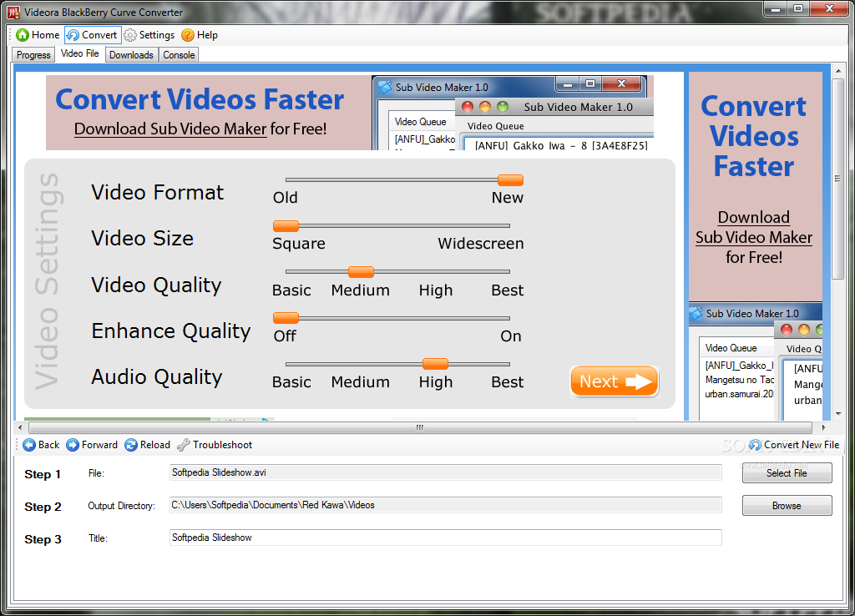Click the Step 1 File field
This screenshot has width=855, height=616.
click(446, 472)
